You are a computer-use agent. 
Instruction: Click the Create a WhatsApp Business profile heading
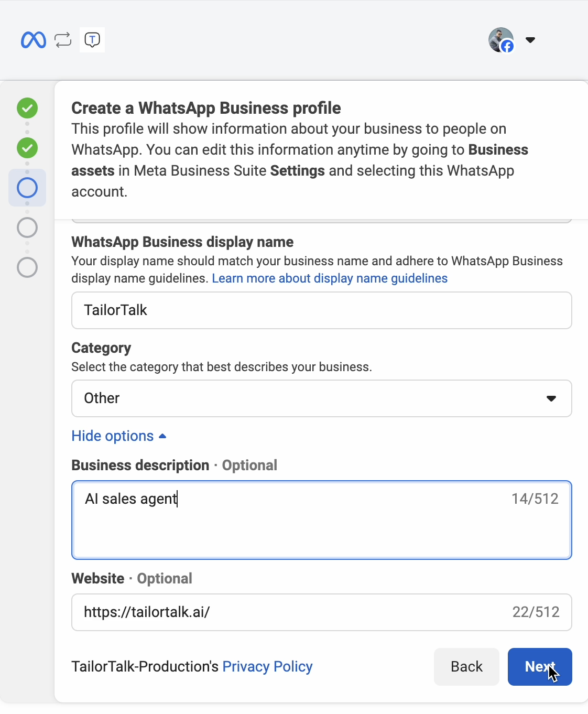206,108
